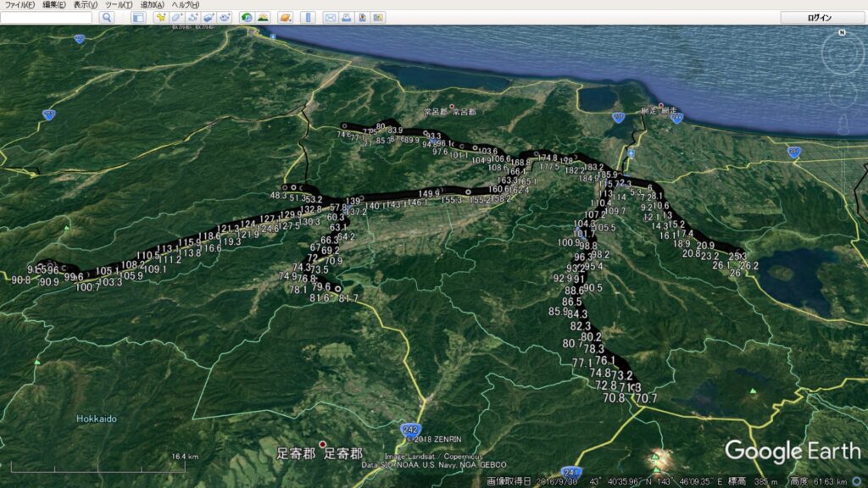868x488 pixels.
Task: Toggle the sidebar panel visibility
Action: [138, 17]
